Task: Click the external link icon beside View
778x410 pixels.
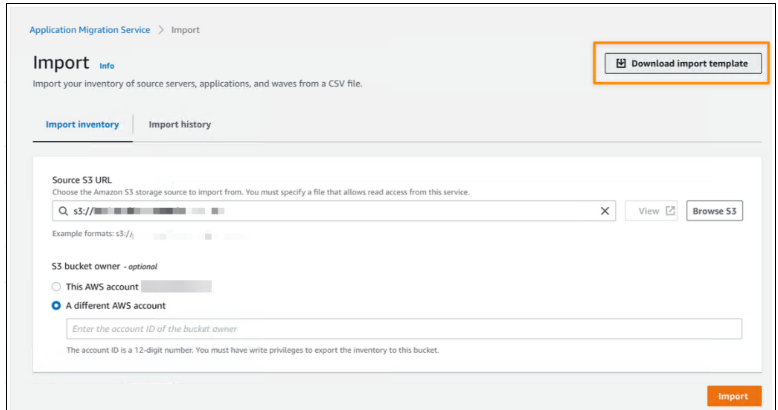Action: (x=670, y=211)
